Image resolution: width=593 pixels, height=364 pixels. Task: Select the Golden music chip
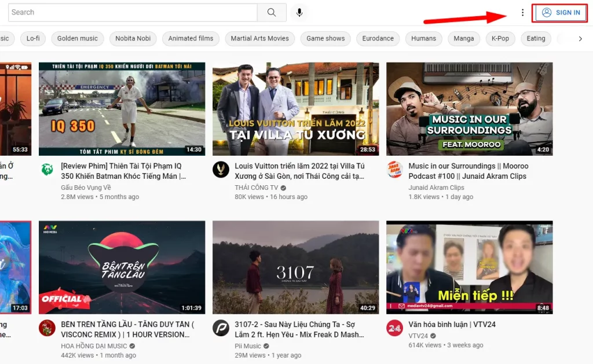point(78,38)
